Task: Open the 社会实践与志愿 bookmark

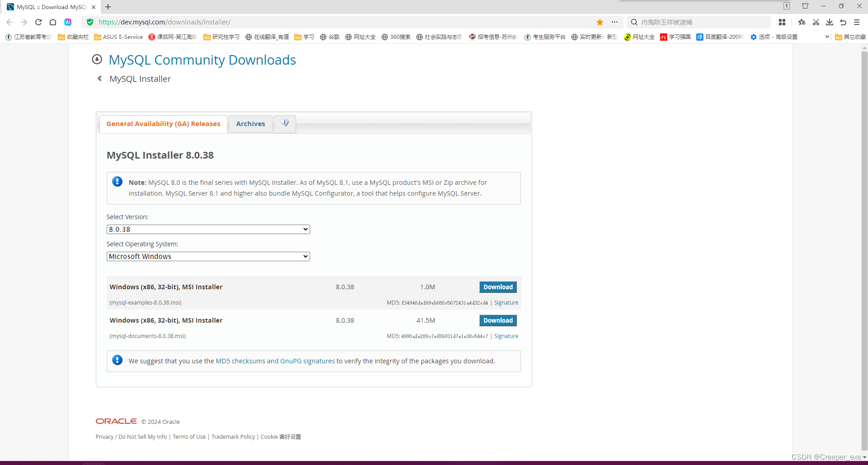Action: click(x=439, y=37)
